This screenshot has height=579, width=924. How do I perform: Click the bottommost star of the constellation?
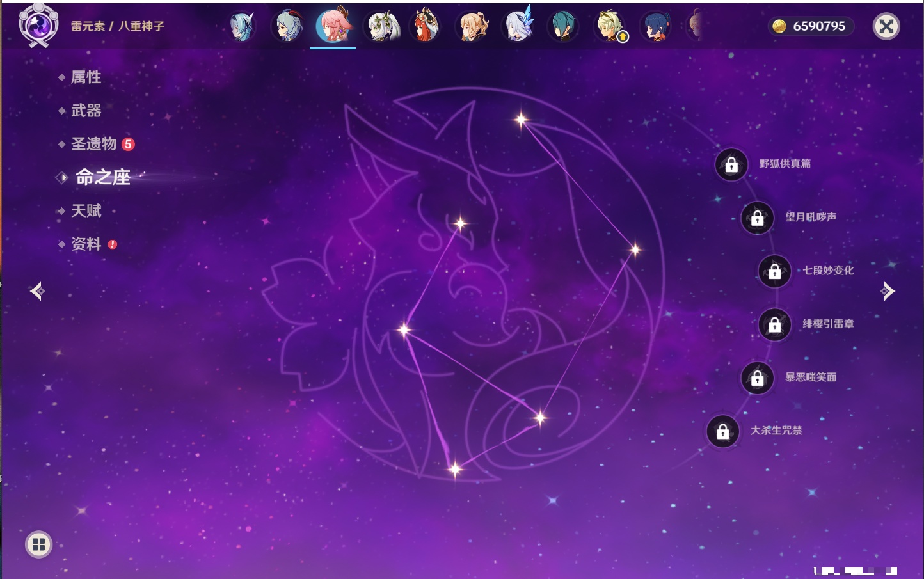point(455,470)
